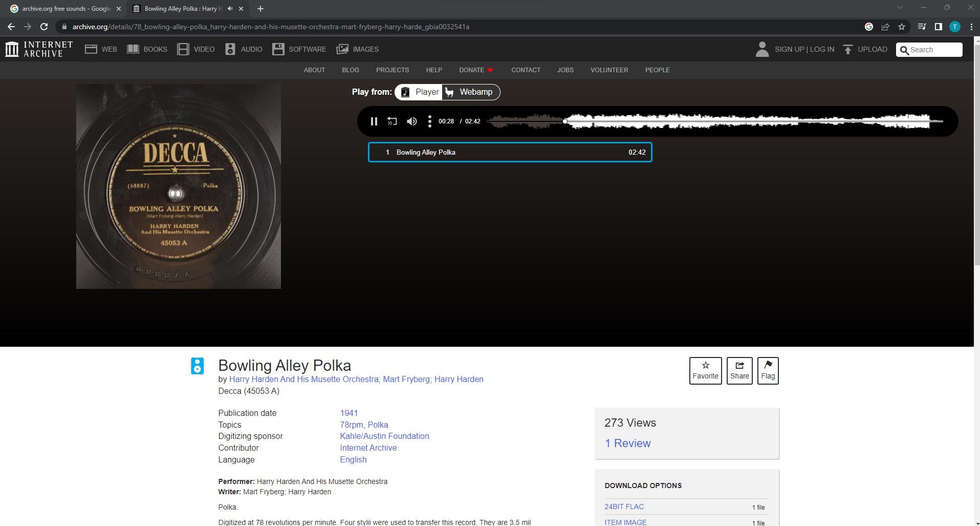Open the Video section

pos(195,49)
